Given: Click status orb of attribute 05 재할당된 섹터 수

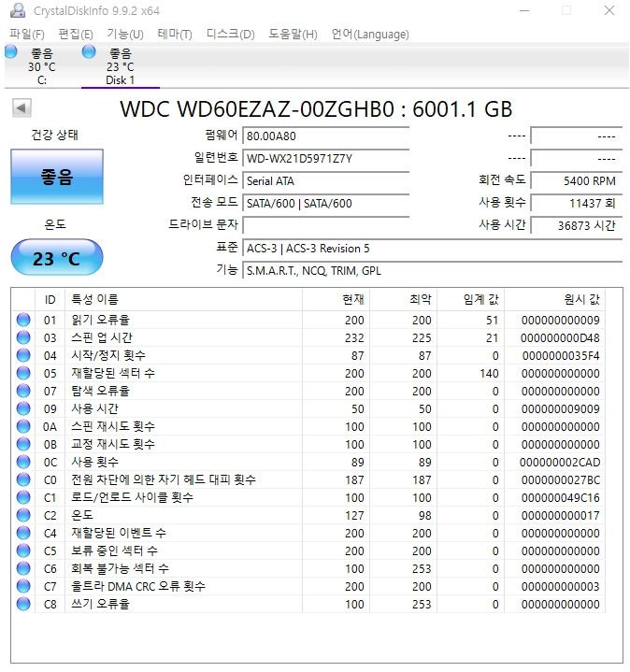Looking at the screenshot, I should pos(23,373).
